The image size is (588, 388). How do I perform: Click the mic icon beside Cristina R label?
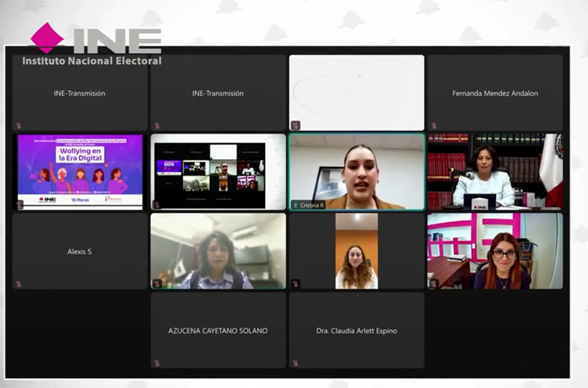[x=296, y=205]
